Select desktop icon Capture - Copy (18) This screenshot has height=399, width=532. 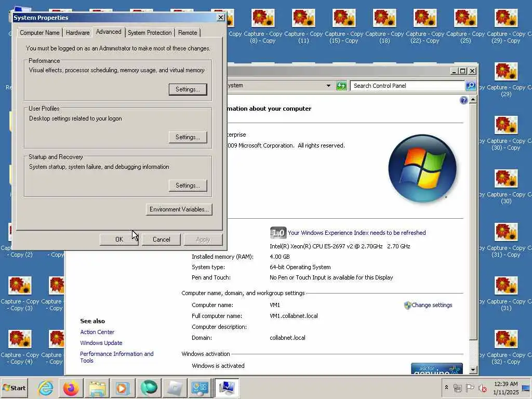[384, 27]
